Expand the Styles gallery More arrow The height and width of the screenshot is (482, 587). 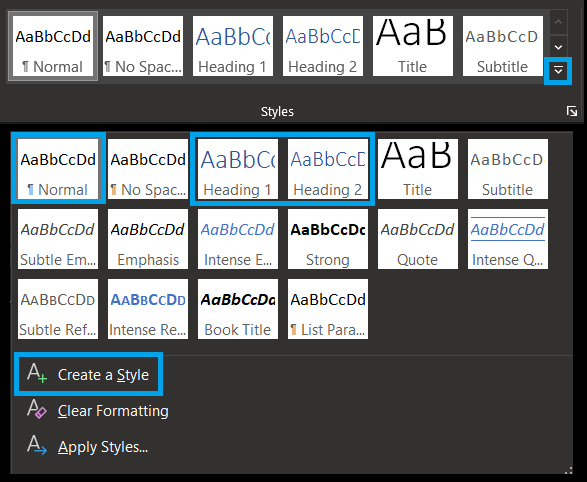tap(558, 70)
